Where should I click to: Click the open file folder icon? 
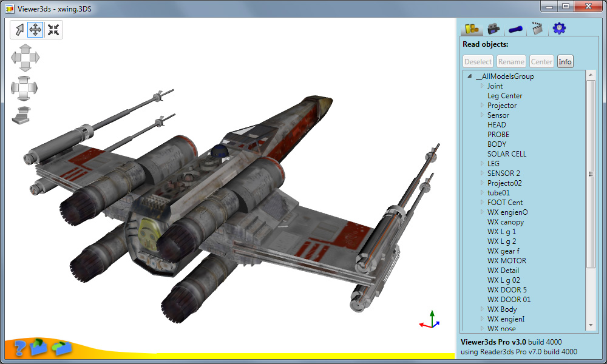pyautogui.click(x=38, y=346)
